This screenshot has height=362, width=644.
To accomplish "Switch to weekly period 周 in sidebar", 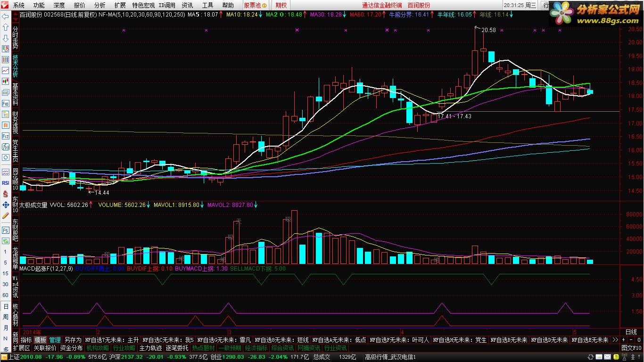I will point(6,317).
